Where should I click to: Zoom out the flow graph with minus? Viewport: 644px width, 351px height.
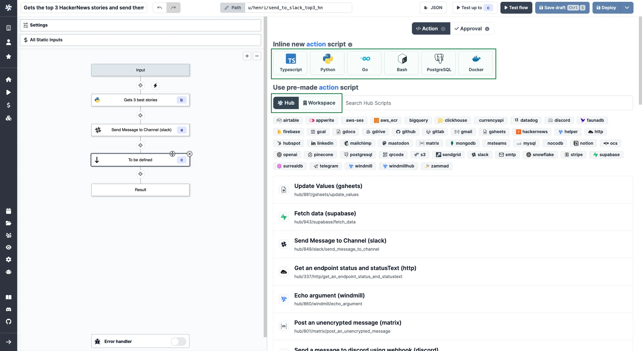click(257, 56)
